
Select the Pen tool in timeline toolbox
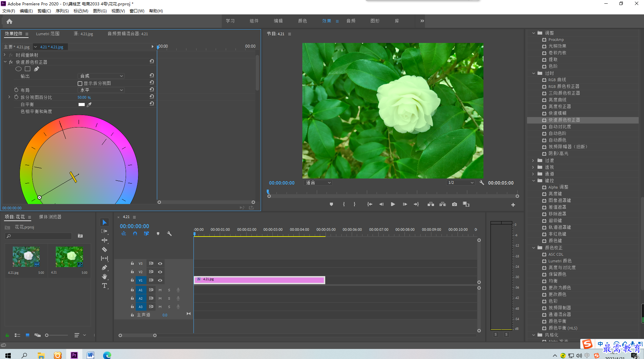point(104,267)
